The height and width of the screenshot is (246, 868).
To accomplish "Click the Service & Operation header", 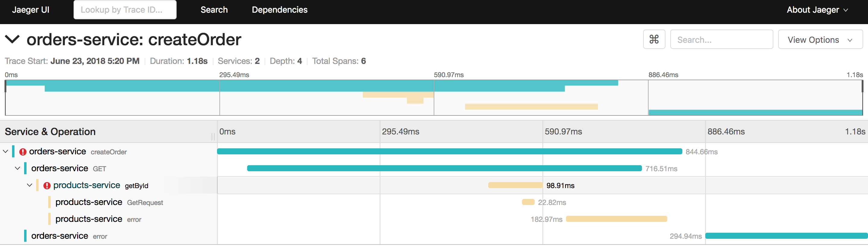I will pos(50,132).
